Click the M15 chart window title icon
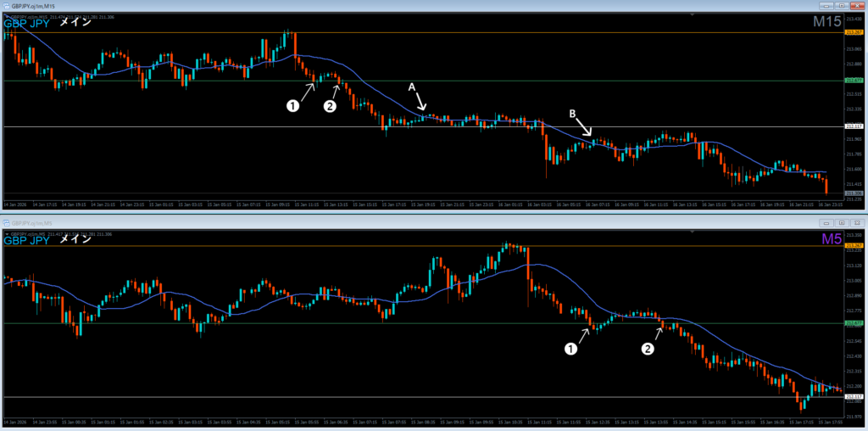The height and width of the screenshot is (431, 868). tap(6, 6)
